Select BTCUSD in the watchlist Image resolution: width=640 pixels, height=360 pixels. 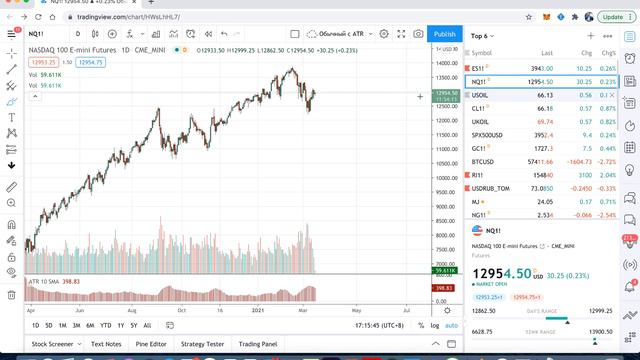point(542,162)
